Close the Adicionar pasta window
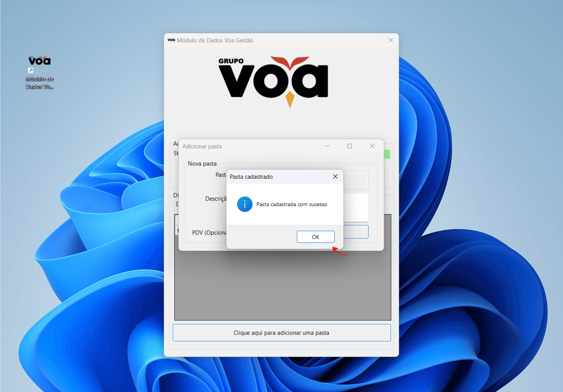 click(x=372, y=146)
